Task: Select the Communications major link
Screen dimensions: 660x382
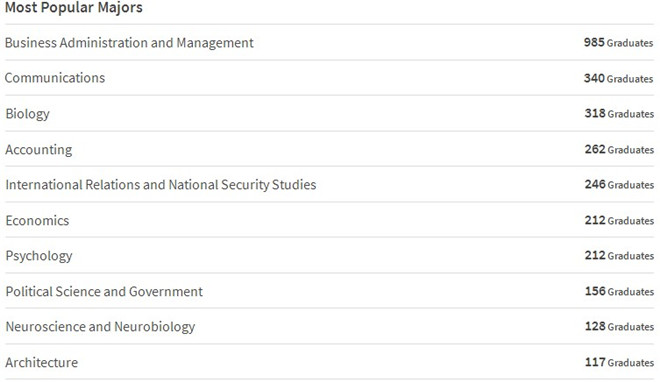Action: (55, 78)
